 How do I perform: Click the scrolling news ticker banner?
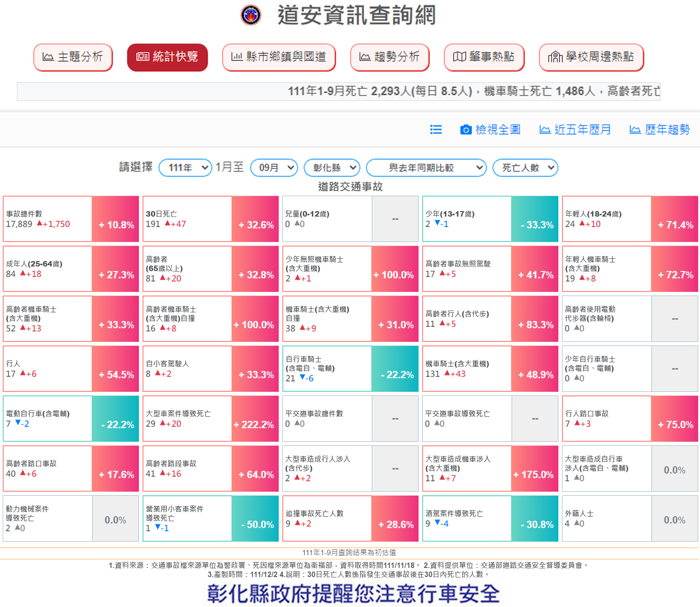pyautogui.click(x=339, y=91)
